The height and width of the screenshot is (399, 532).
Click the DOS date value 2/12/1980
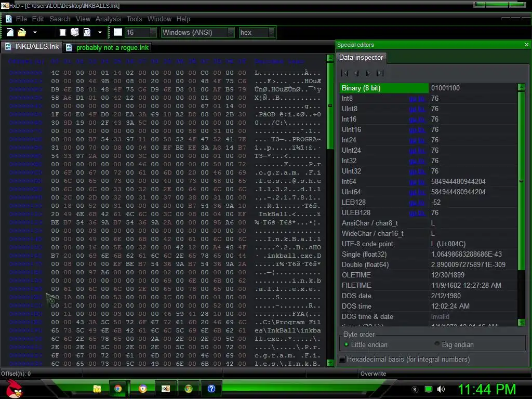pos(446,296)
